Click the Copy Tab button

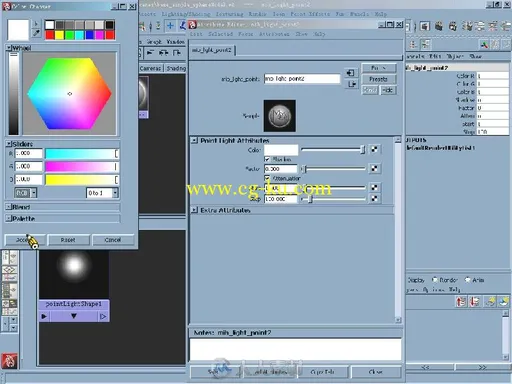click(322, 372)
